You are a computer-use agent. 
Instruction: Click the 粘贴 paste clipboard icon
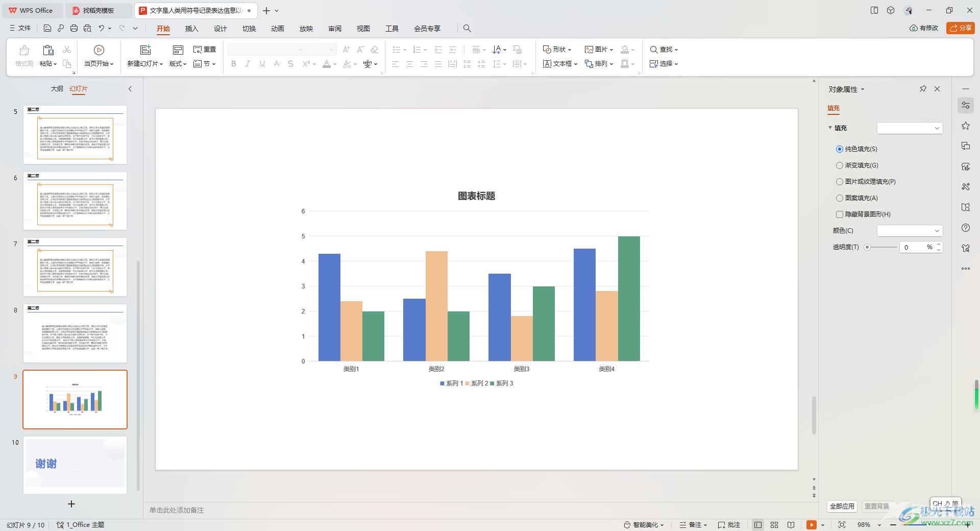[48, 50]
